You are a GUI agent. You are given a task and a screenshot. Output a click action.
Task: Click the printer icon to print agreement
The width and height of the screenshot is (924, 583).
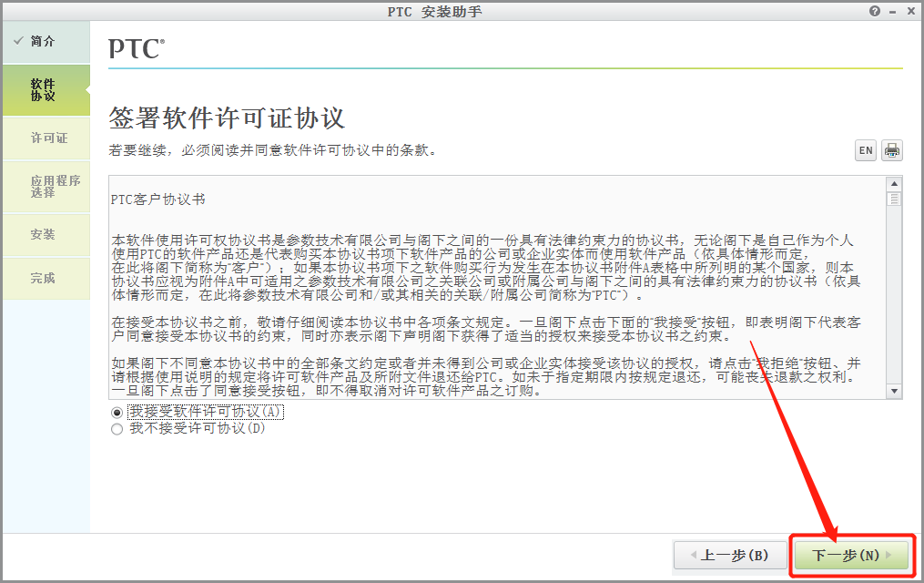tap(892, 150)
